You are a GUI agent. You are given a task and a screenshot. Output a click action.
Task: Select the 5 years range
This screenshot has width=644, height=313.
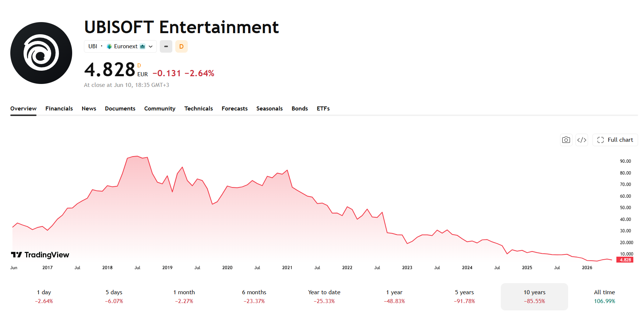click(464, 297)
